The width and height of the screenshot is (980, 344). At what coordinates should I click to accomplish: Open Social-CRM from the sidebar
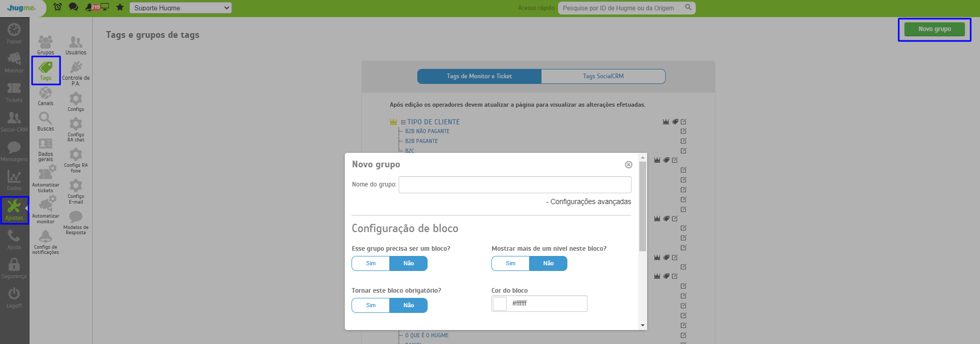pyautogui.click(x=14, y=122)
